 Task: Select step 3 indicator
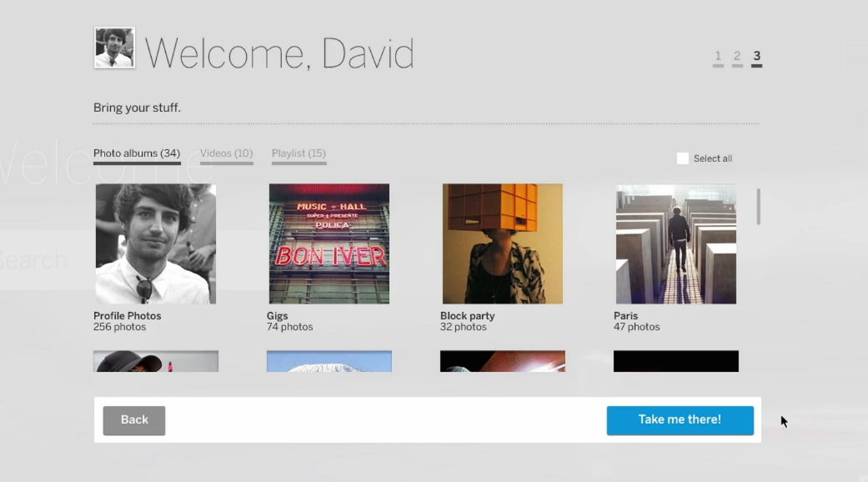click(x=756, y=57)
